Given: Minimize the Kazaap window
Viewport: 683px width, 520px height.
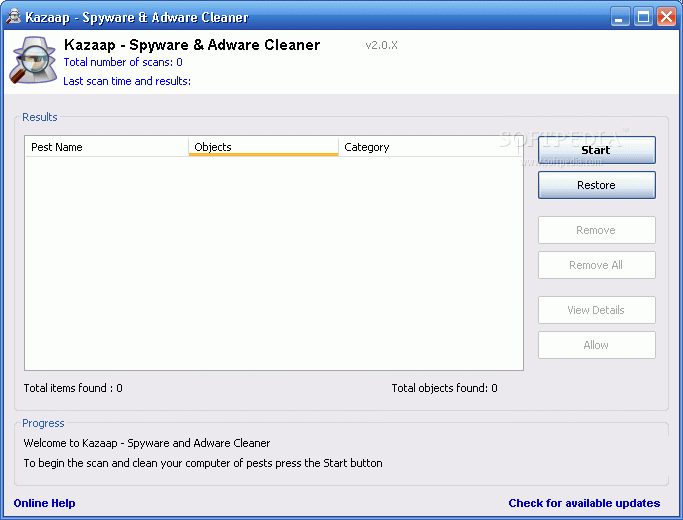Looking at the screenshot, I should (619, 17).
